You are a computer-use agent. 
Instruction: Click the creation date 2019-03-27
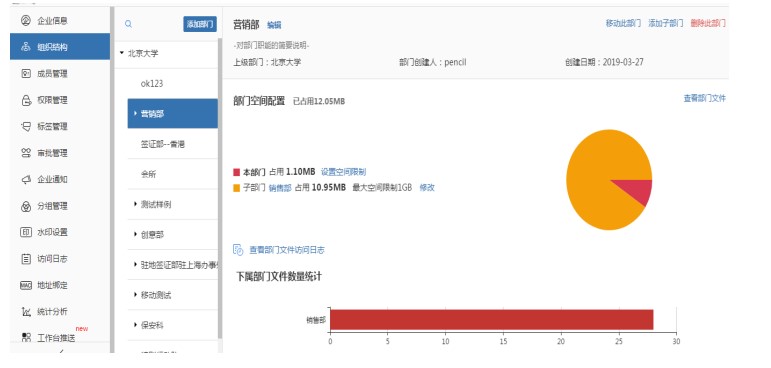[623, 62]
